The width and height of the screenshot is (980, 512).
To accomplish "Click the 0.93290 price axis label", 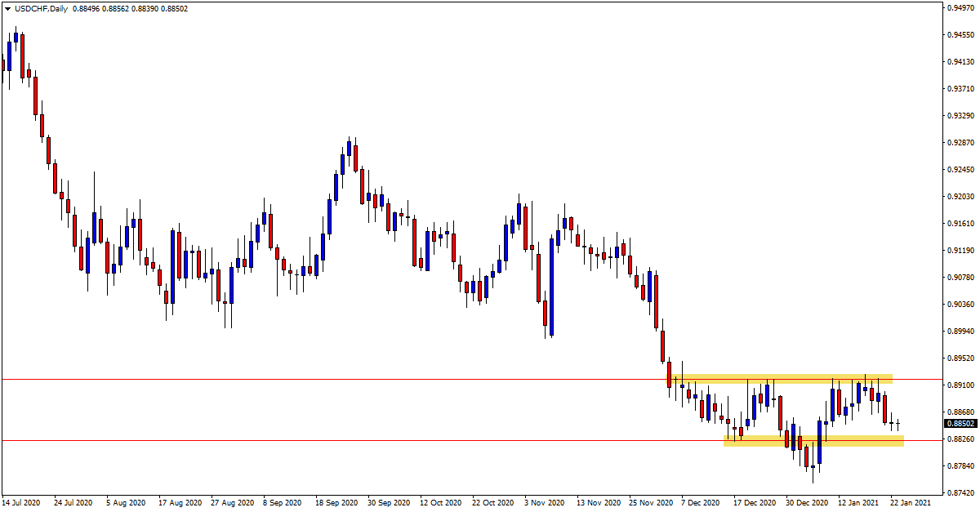I will click(960, 116).
